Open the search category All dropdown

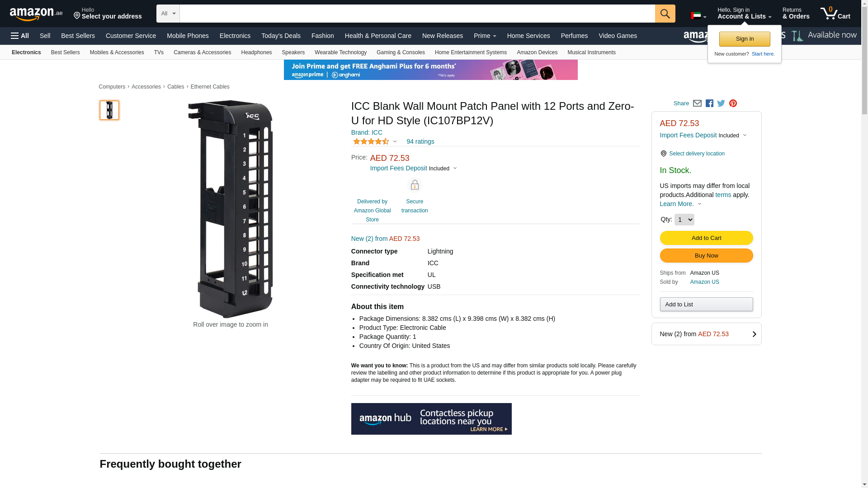[x=168, y=14]
